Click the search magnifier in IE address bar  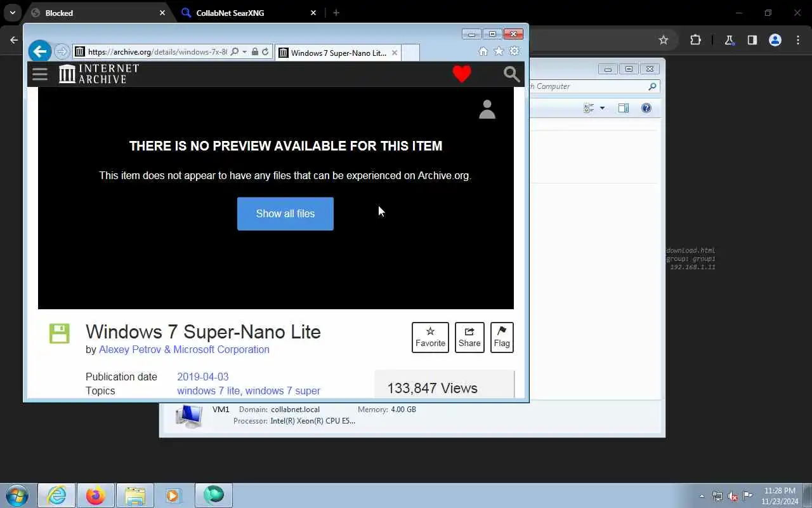[235, 52]
